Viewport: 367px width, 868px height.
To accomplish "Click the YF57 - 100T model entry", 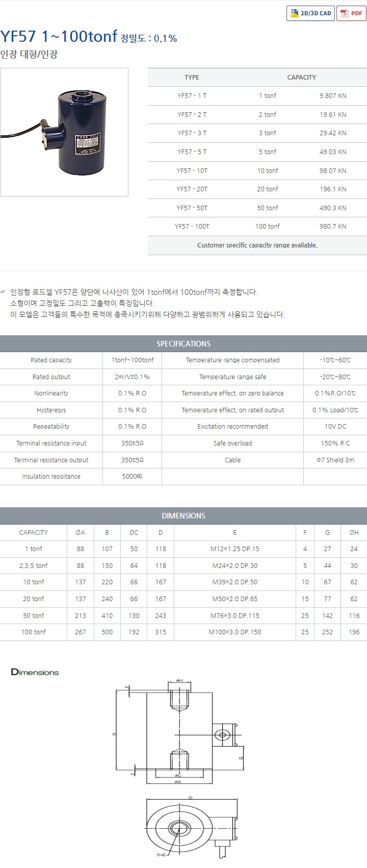I will point(192,227).
